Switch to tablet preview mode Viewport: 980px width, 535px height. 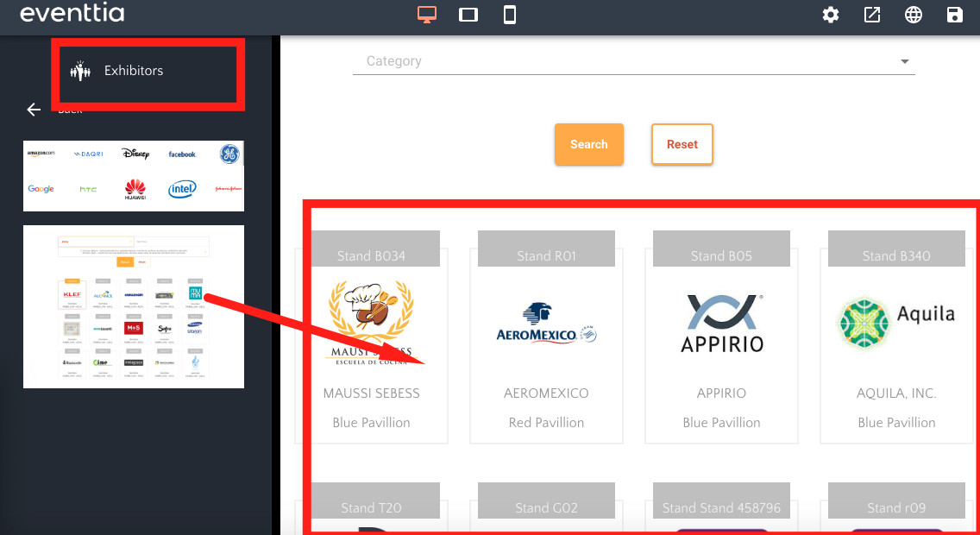click(x=468, y=15)
